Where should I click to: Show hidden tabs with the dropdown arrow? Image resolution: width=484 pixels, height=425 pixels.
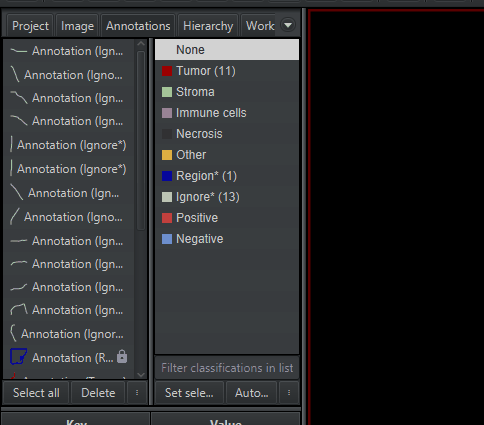(x=288, y=25)
